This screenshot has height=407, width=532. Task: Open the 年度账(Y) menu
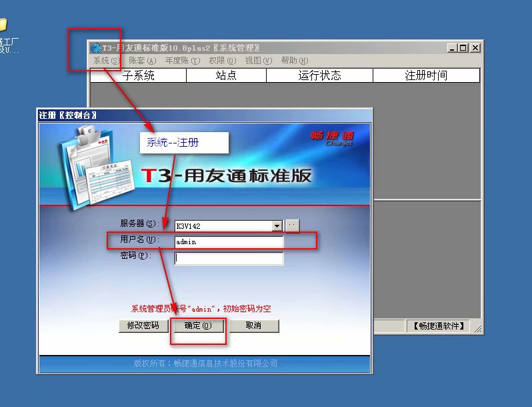(182, 61)
